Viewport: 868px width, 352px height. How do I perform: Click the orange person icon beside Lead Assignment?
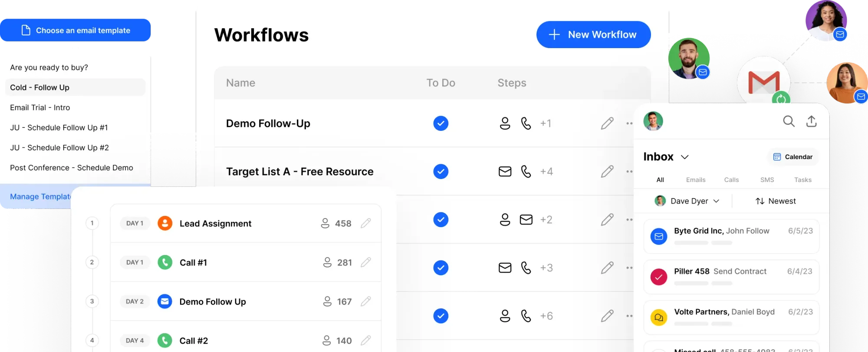[x=164, y=223]
